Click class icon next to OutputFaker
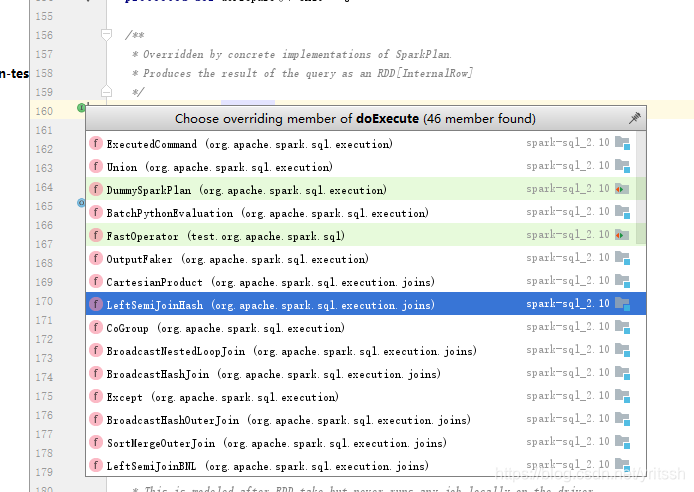The height and width of the screenshot is (492, 694). coord(96,258)
